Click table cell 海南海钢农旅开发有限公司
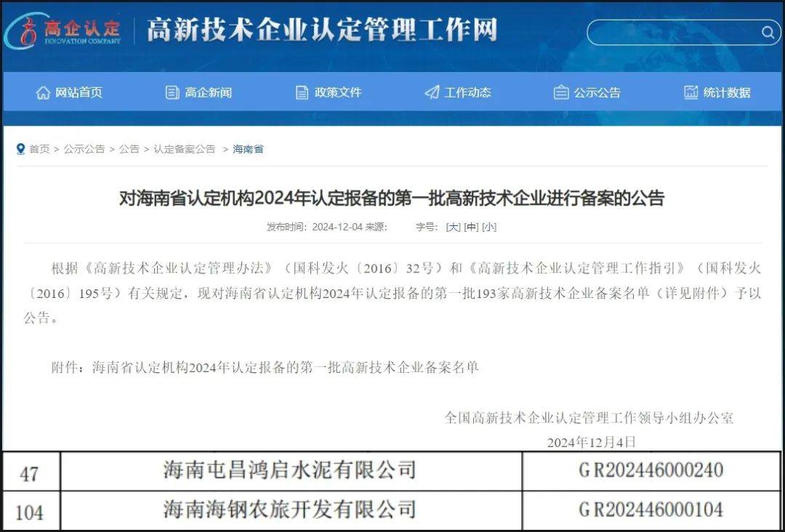 [x=290, y=509]
